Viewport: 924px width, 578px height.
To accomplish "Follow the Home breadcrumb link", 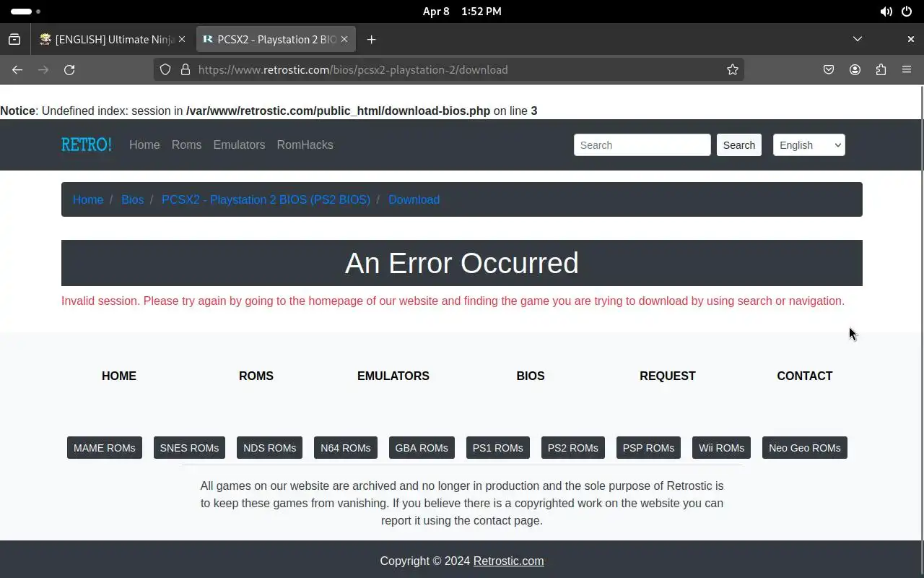I will (x=88, y=199).
